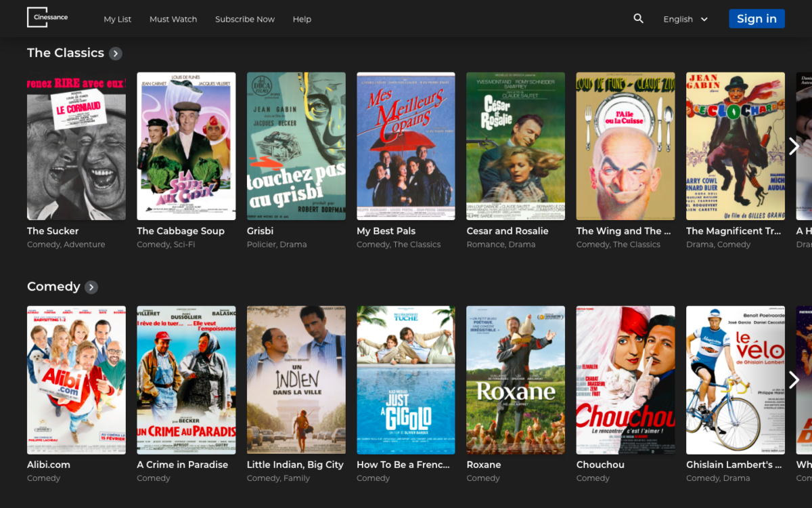Click the Sign in button
The height and width of the screenshot is (508, 812).
[757, 19]
